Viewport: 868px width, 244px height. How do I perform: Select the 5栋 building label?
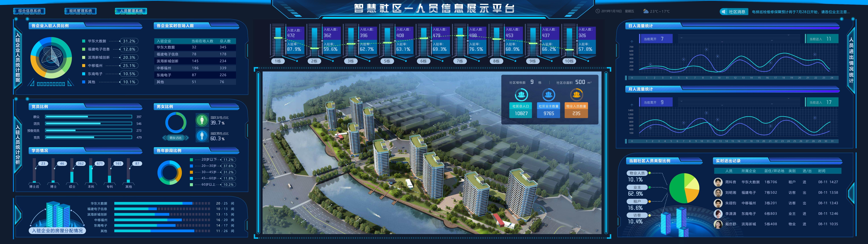pos(387,61)
